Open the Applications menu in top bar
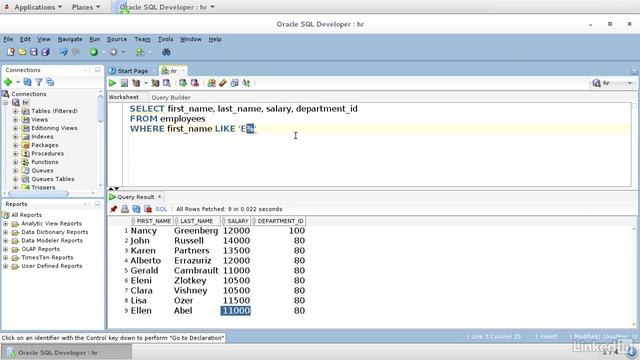640x360 pixels. [38, 7]
